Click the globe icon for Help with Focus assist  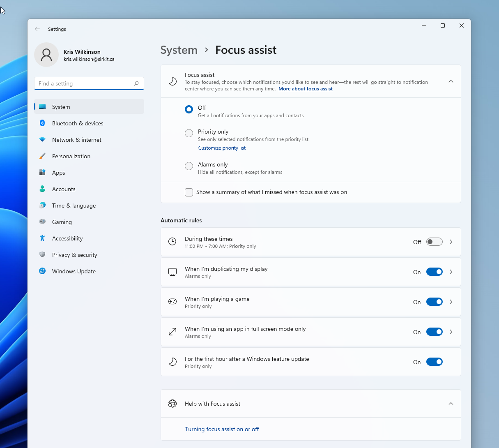(172, 404)
